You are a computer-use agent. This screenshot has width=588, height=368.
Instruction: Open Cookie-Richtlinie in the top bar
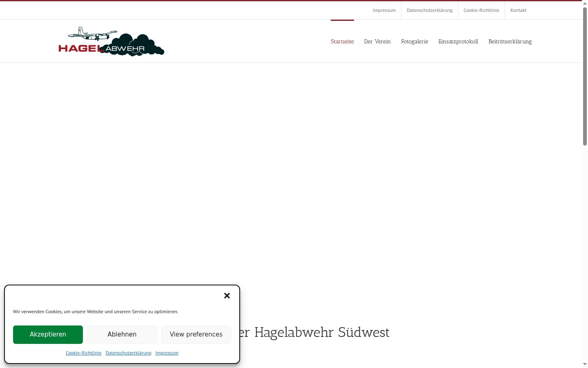(x=481, y=10)
